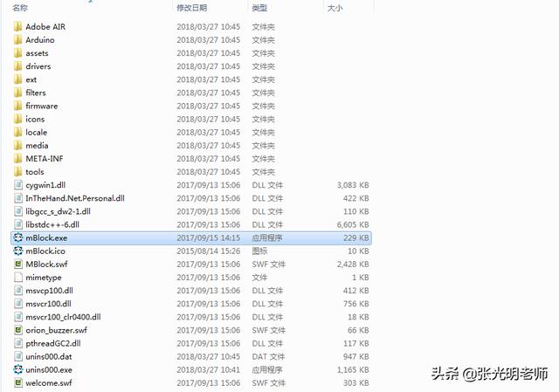Screen dimensions: 559x392
Task: Sort by the 类型 column header
Action: [x=260, y=8]
